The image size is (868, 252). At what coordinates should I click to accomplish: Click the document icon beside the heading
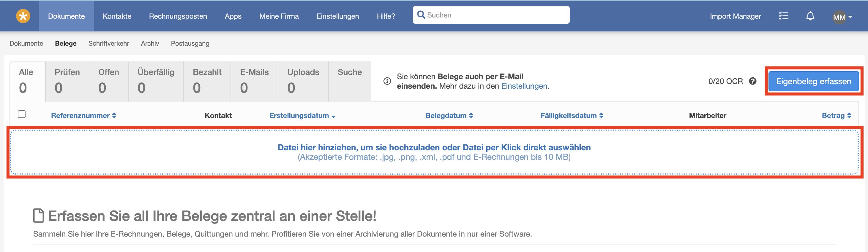point(38,216)
